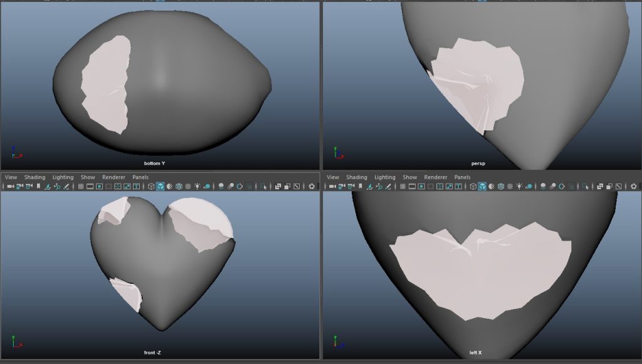Switch left X panel to Wireframe shading

click(473, 187)
